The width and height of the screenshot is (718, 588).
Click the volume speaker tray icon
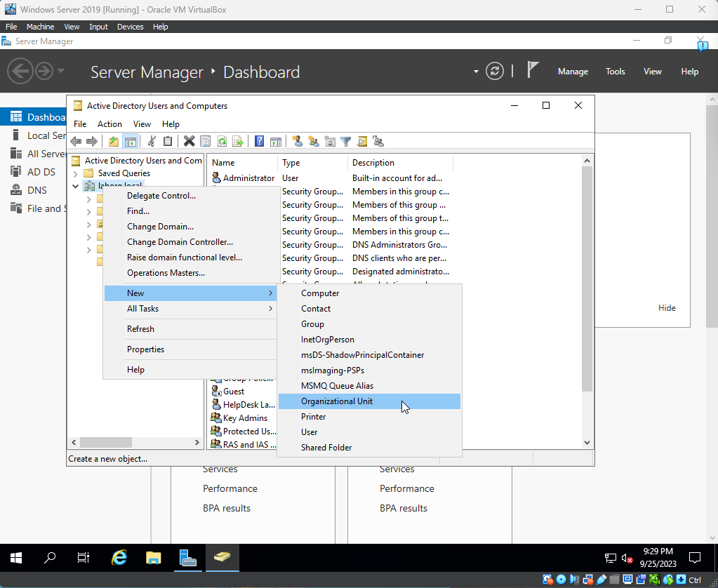(x=627, y=558)
